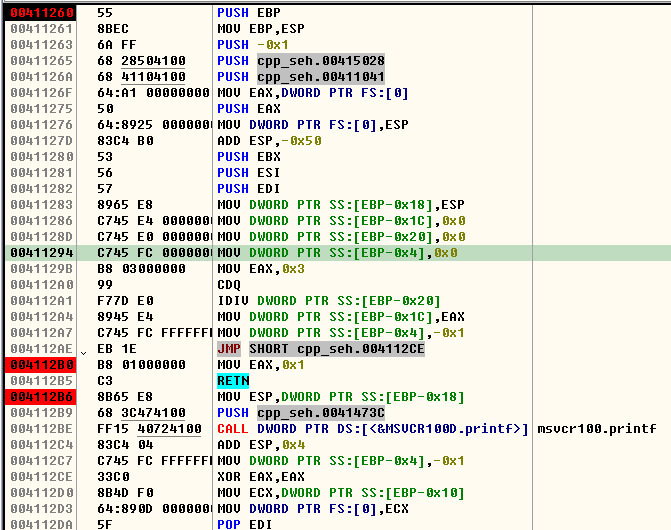Click hex bytes 8B4D F0
This screenshot has width=671, height=530.
[x=125, y=493]
